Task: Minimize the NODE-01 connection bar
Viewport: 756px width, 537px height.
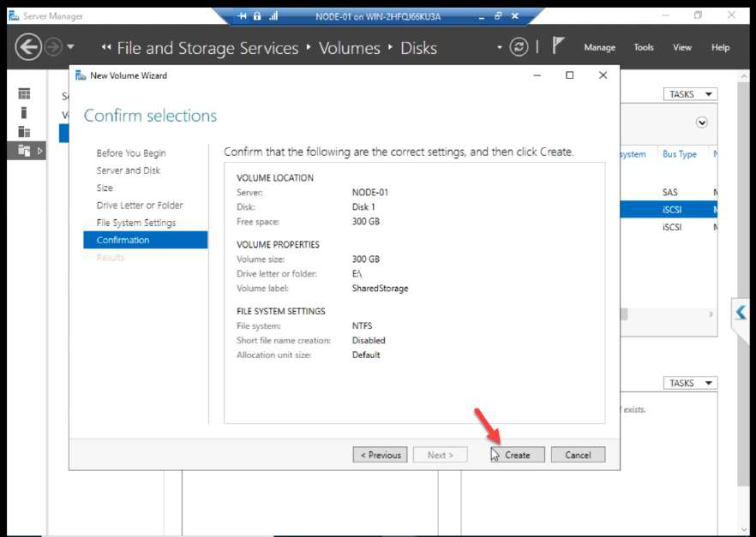Action: [x=481, y=17]
